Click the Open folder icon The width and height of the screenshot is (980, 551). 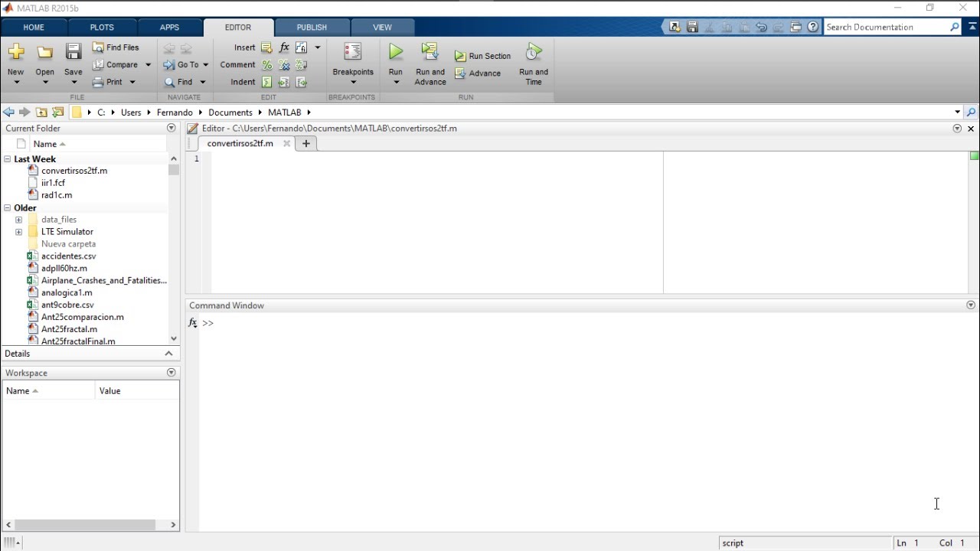tap(45, 52)
